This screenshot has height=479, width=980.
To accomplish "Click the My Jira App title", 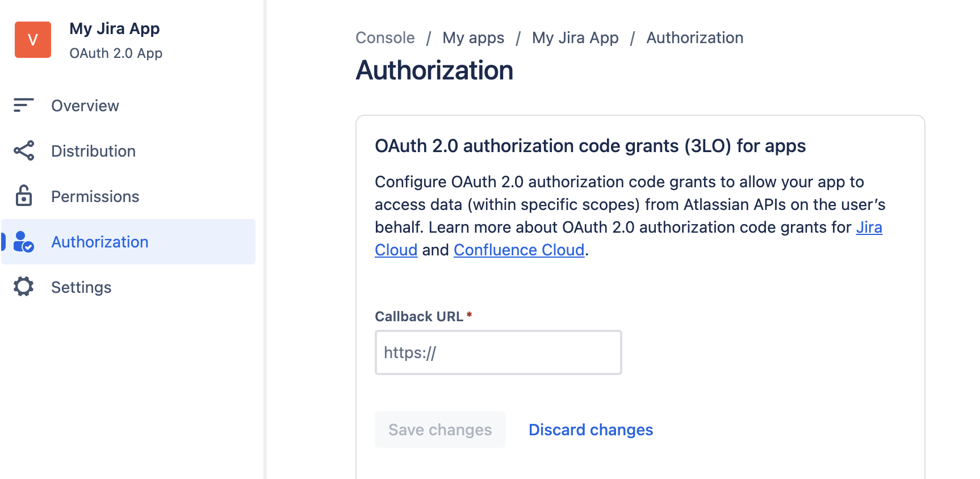I will coord(115,28).
